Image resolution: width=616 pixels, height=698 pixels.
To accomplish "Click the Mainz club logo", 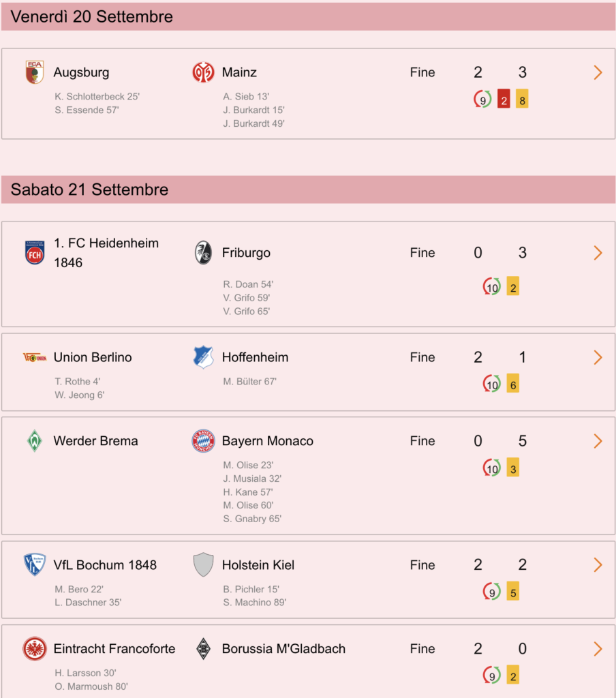I will tap(203, 72).
